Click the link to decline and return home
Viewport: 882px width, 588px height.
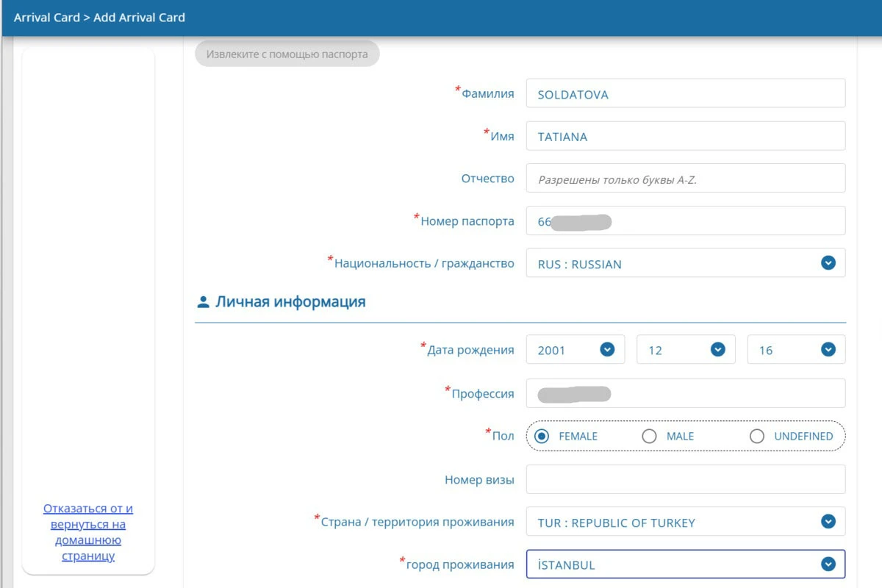(88, 532)
